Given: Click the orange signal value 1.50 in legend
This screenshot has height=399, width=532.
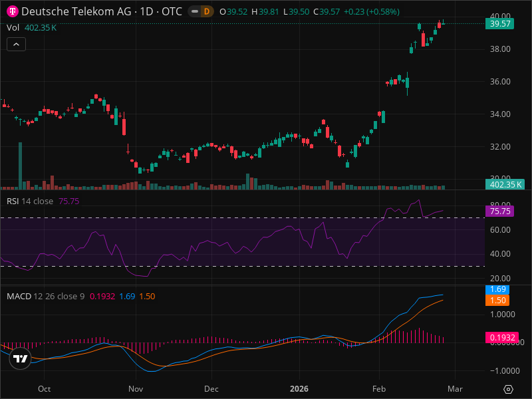Looking at the screenshot, I should [147, 296].
